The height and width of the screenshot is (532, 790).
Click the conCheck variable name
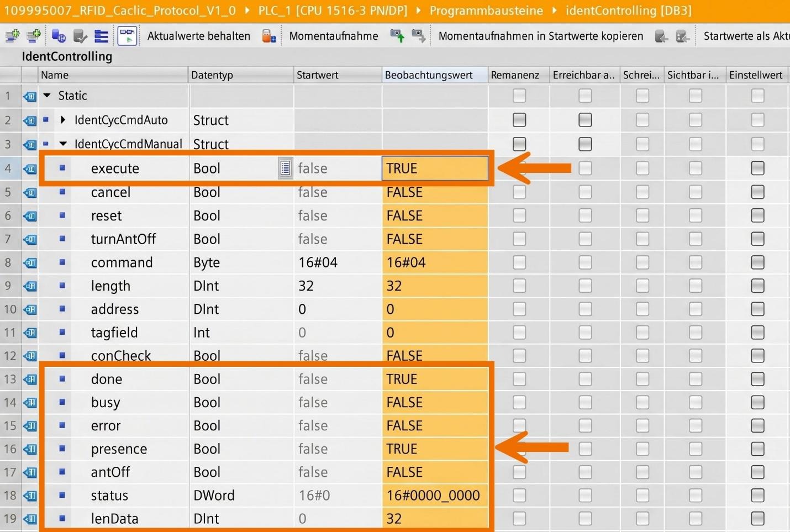click(121, 356)
